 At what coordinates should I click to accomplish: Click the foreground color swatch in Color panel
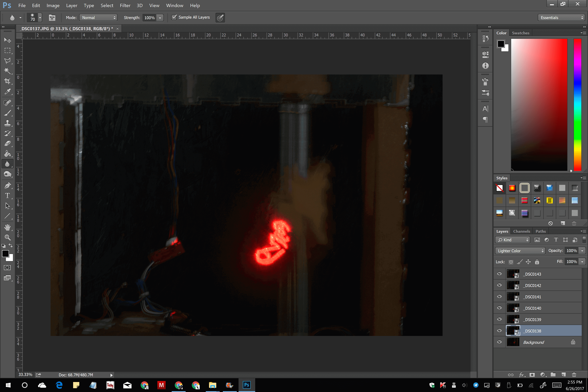[x=501, y=44]
